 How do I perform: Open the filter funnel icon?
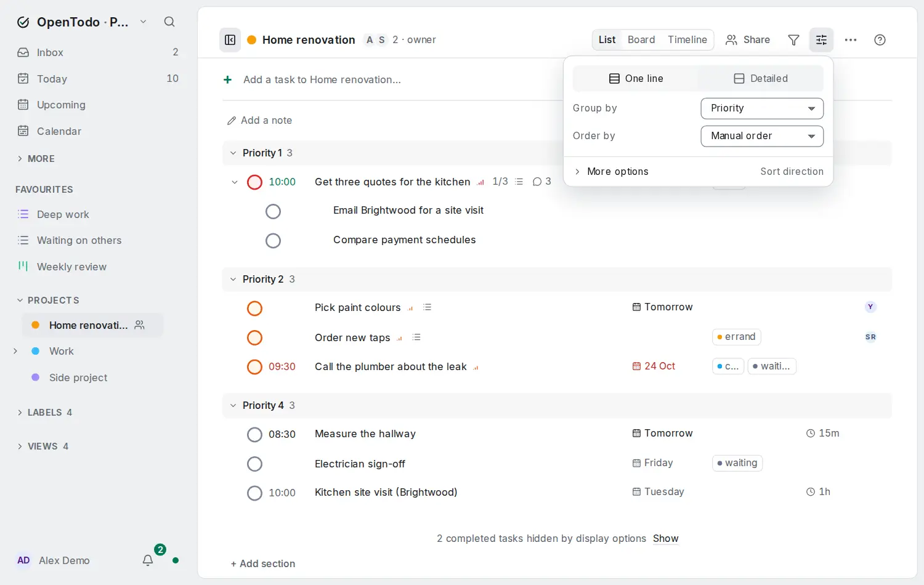794,40
